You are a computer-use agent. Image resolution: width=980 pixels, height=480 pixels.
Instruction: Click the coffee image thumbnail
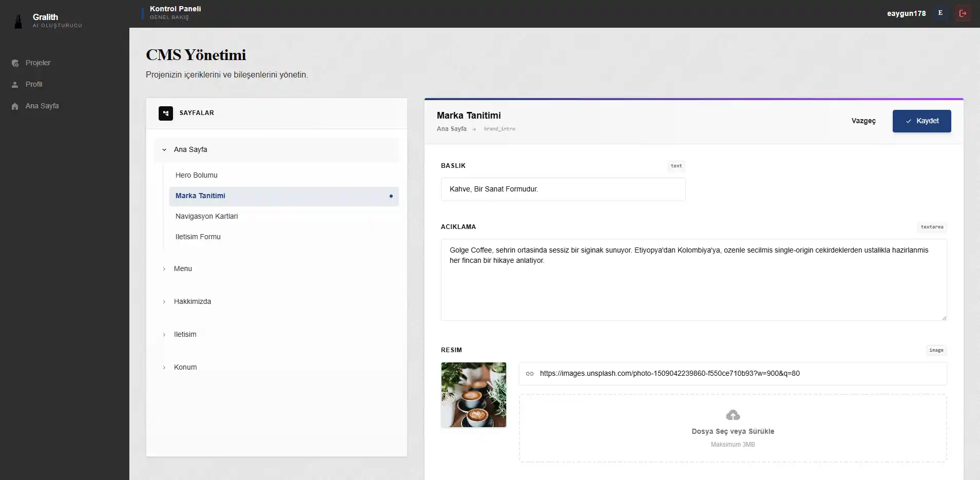click(x=473, y=395)
